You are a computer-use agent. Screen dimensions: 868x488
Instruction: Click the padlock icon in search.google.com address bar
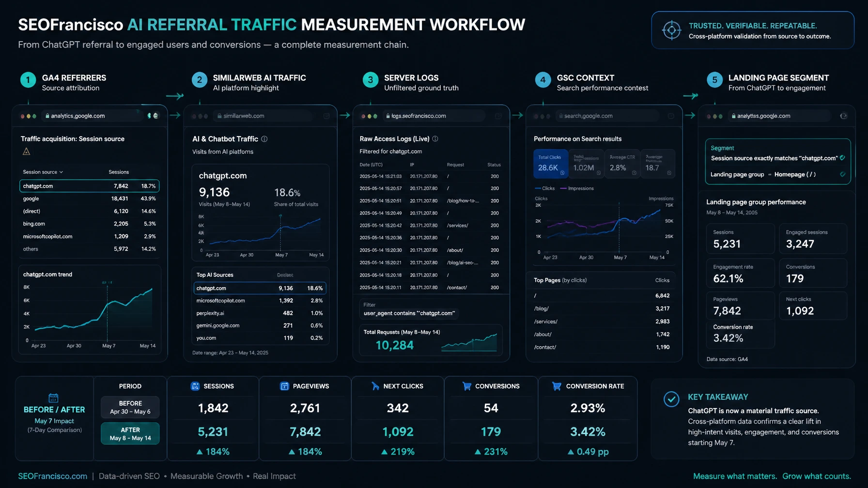coord(561,116)
